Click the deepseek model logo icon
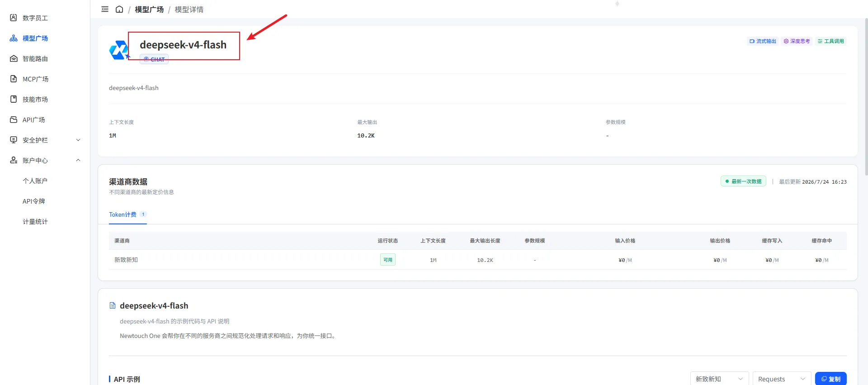The height and width of the screenshot is (385, 868). [x=119, y=50]
